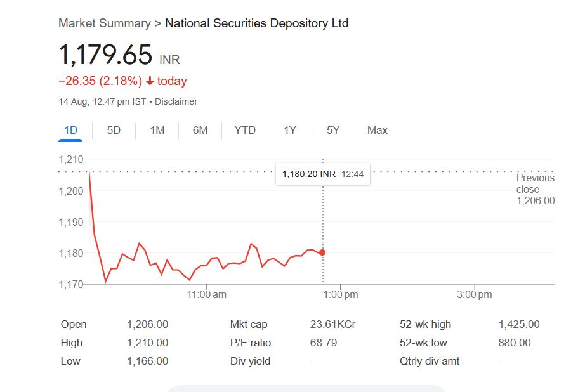Click the 52-wk high label
Image resolution: width=585 pixels, height=392 pixels.
tap(425, 324)
